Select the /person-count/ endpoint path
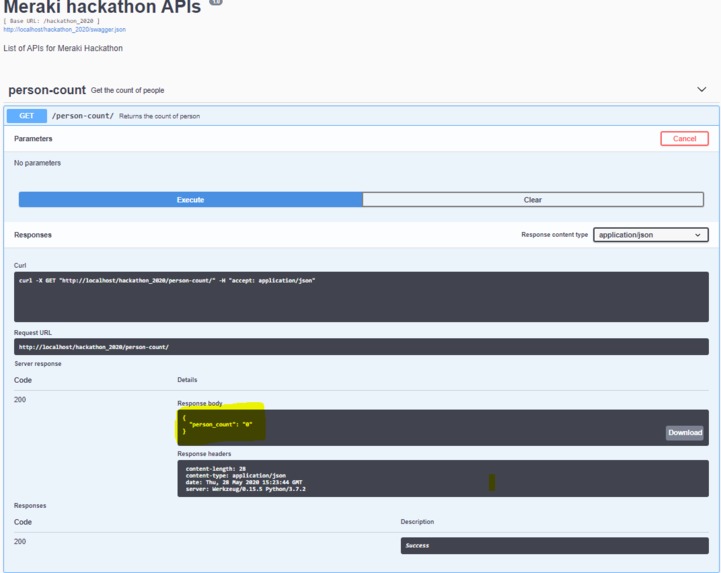The image size is (721, 573). 82,116
